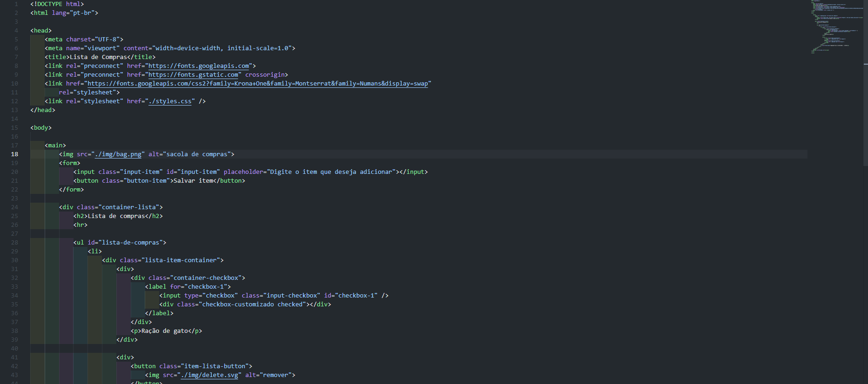Screen dimensions: 868x384
Task: Click the meta viewport content line
Action: point(170,48)
